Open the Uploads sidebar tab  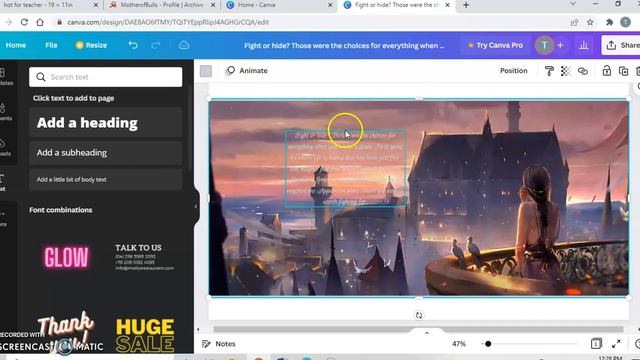(4, 147)
